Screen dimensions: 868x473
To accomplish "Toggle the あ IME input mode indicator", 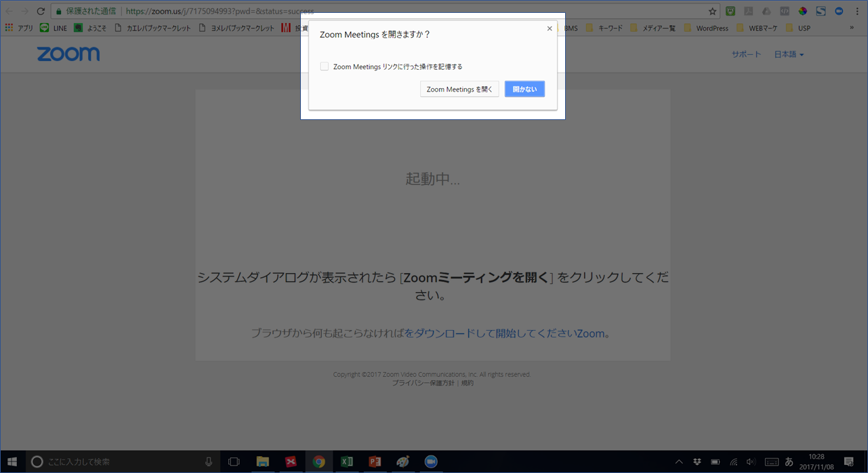I will (x=789, y=461).
